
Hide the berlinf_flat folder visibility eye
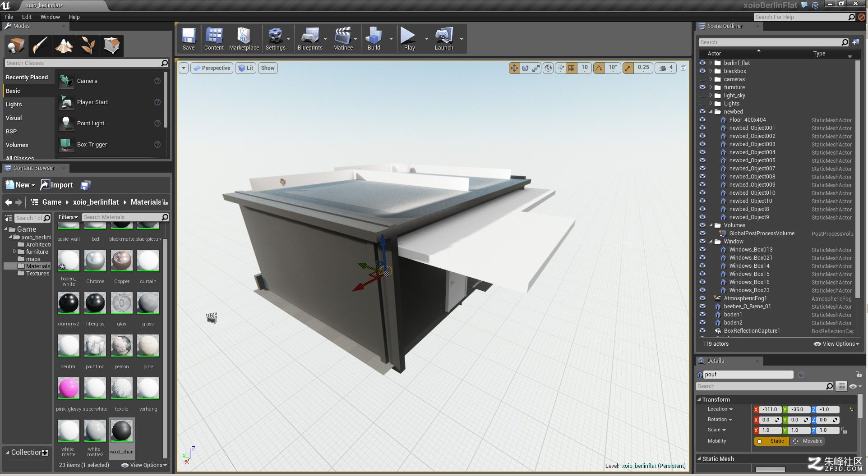pos(702,63)
